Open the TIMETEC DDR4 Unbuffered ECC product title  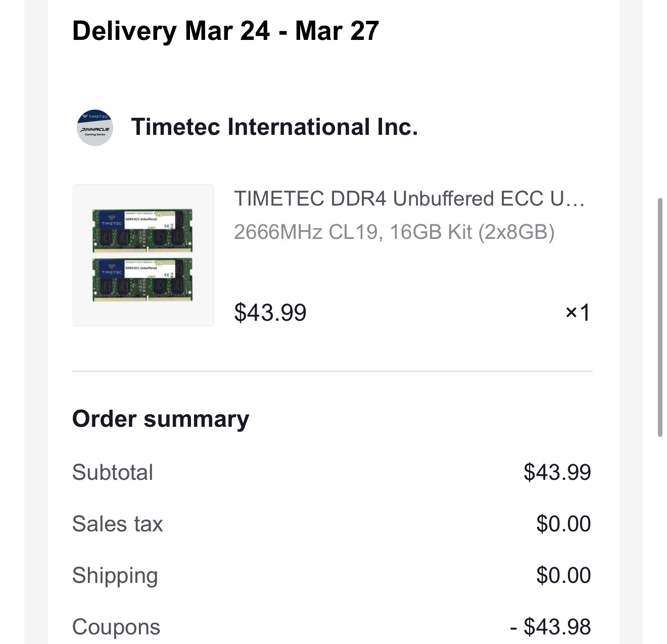pos(409,199)
